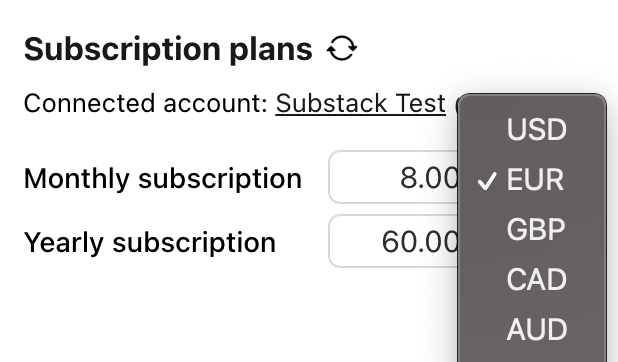Image resolution: width=618 pixels, height=362 pixels.
Task: Click the 8.00 monthly price value
Action: click(429, 178)
